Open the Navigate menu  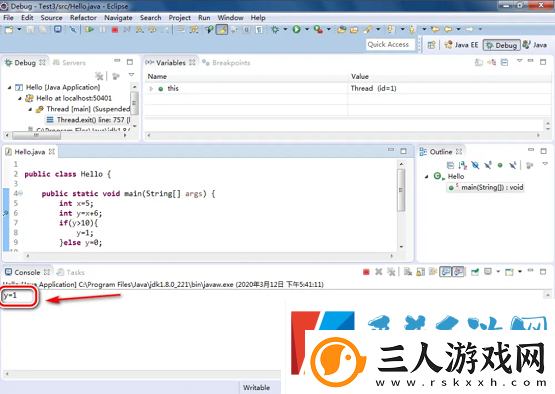pos(118,18)
